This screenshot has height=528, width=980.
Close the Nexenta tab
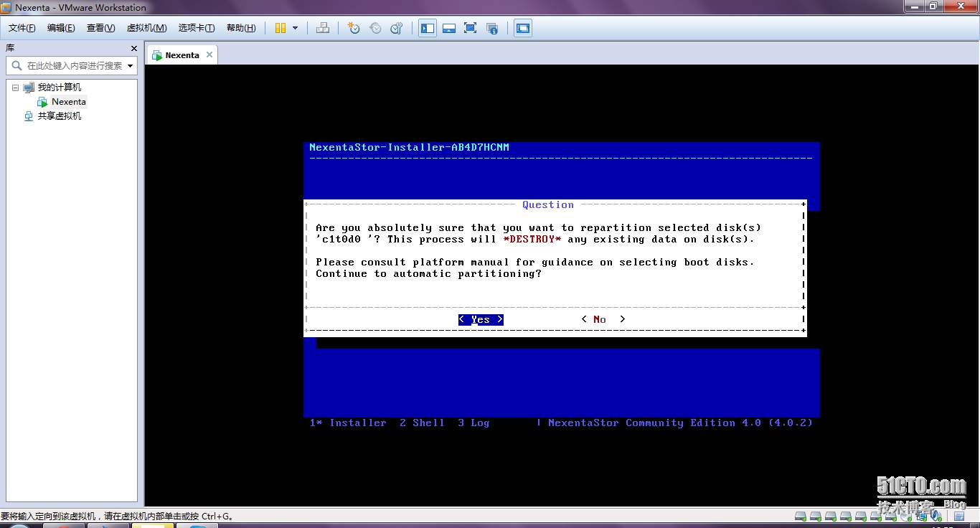tap(209, 55)
